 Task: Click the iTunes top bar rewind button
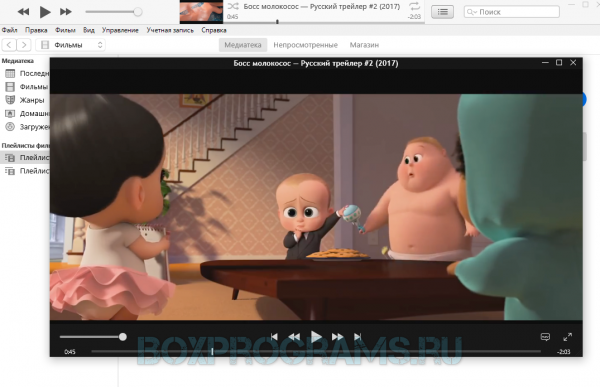pos(23,12)
